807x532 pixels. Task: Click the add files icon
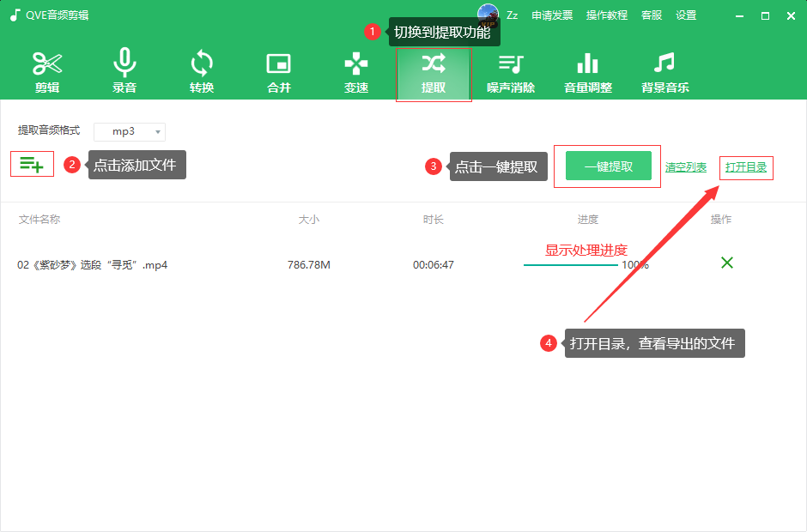[32, 164]
